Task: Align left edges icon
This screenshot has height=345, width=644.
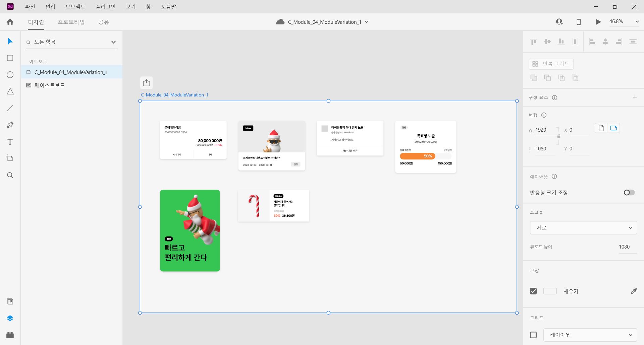Action: (592, 42)
